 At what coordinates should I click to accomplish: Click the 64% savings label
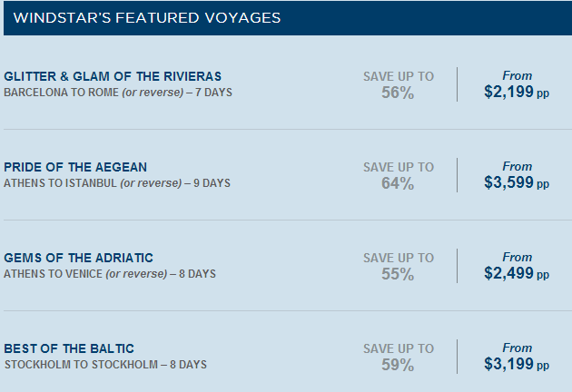tap(398, 183)
